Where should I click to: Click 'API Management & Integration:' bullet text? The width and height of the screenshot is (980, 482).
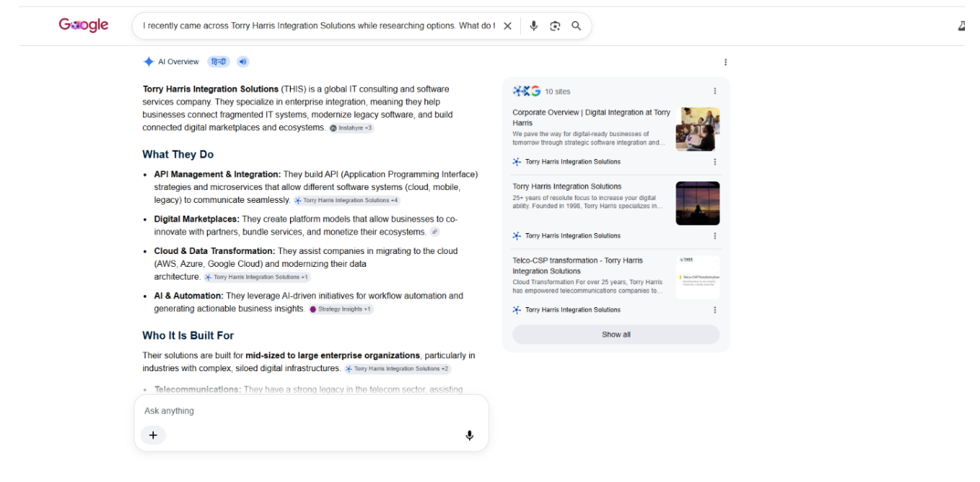(x=217, y=174)
